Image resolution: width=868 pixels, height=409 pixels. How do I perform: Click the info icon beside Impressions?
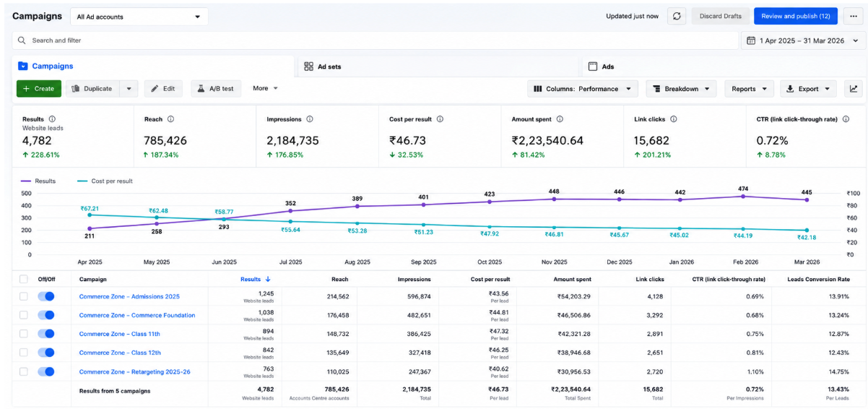310,119
